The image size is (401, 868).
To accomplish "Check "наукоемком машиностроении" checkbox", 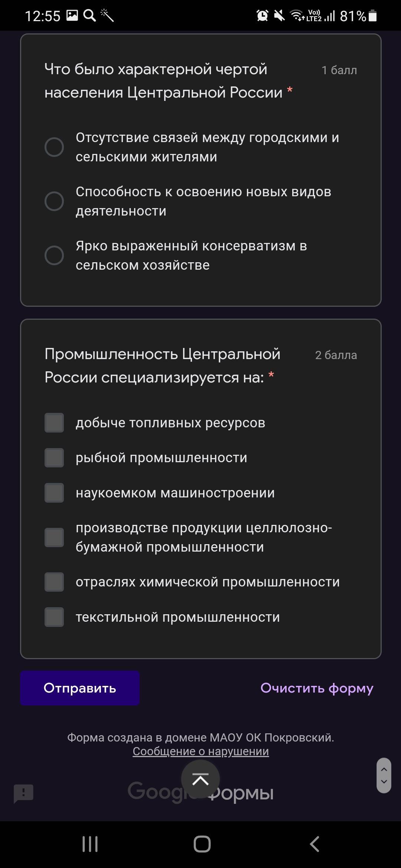I will (54, 493).
